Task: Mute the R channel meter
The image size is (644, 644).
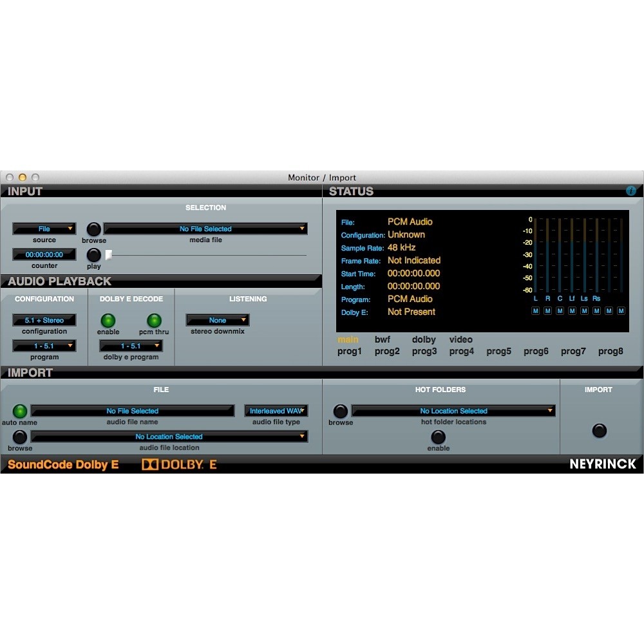Action: coord(547,311)
